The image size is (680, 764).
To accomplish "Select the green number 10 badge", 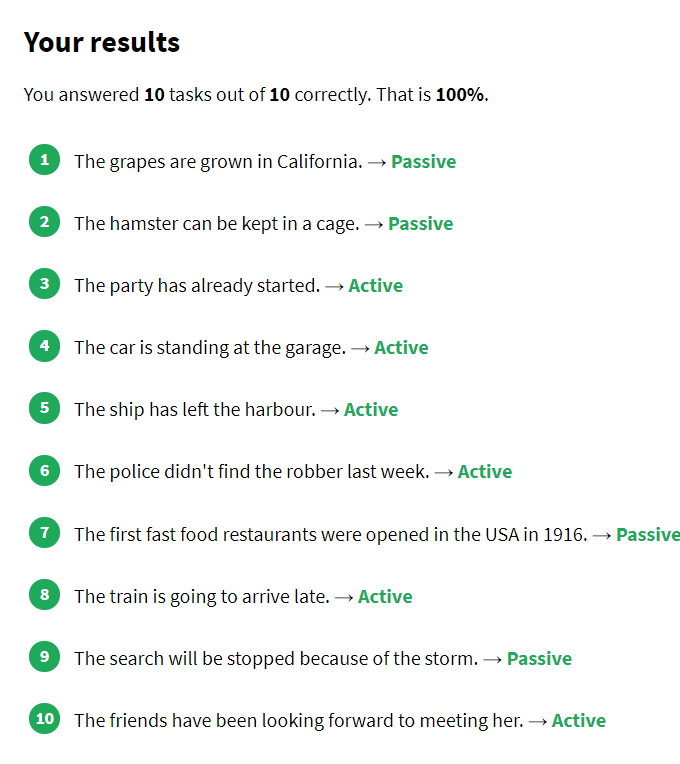I will coord(44,719).
